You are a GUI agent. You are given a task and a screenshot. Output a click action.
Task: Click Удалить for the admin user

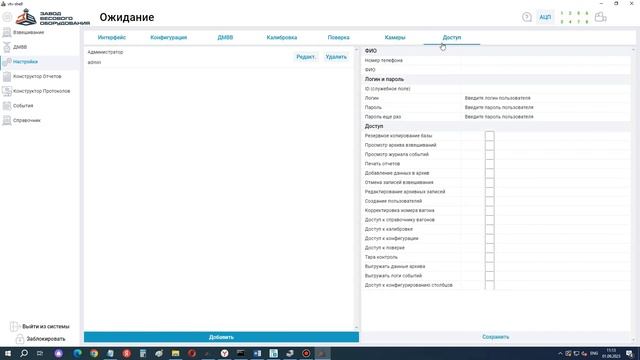pyautogui.click(x=336, y=57)
